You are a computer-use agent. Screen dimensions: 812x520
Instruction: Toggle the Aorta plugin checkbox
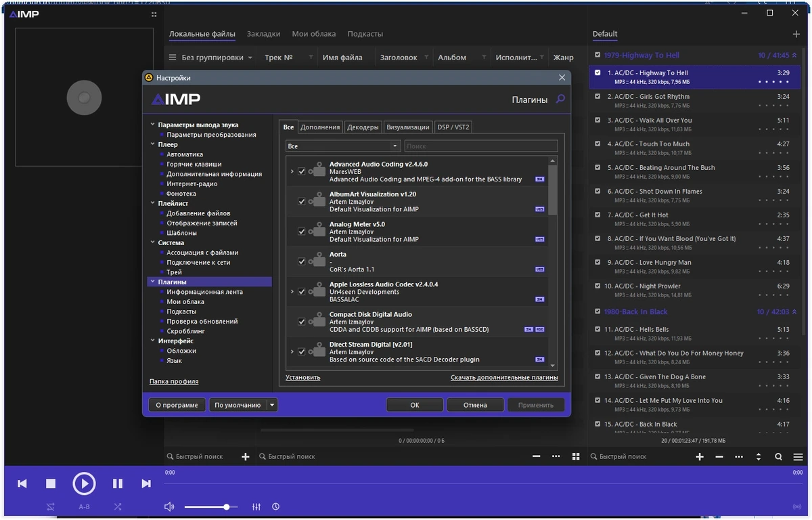(302, 261)
